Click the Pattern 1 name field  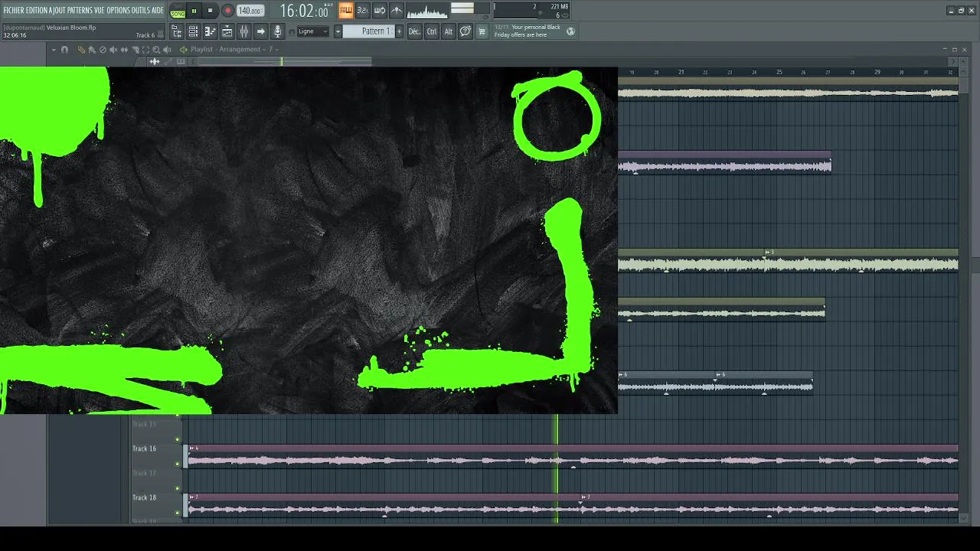pyautogui.click(x=369, y=31)
